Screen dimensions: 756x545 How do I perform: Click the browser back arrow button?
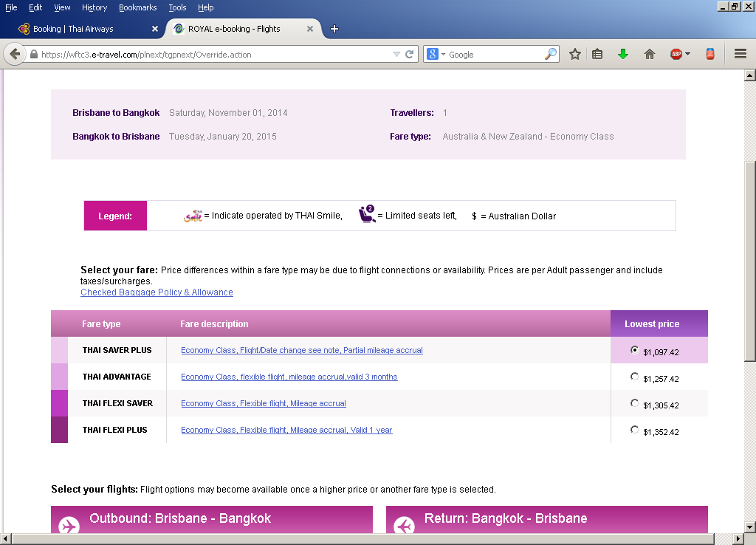[x=14, y=55]
